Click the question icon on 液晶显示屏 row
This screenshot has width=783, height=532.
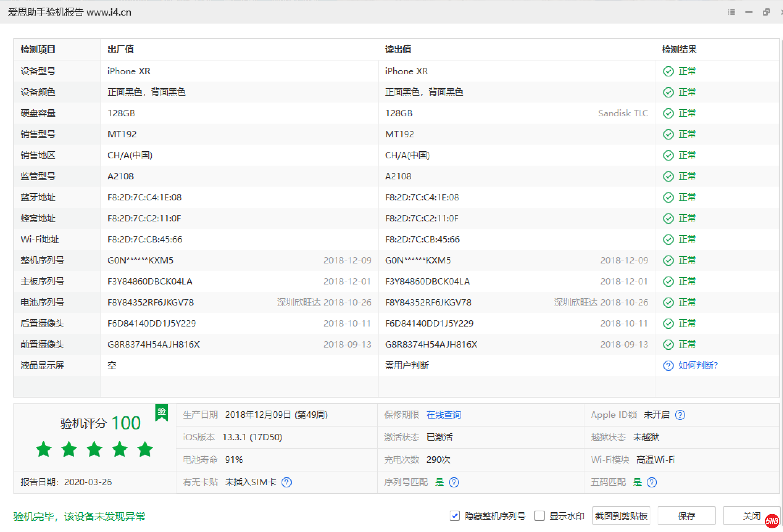pyautogui.click(x=668, y=366)
